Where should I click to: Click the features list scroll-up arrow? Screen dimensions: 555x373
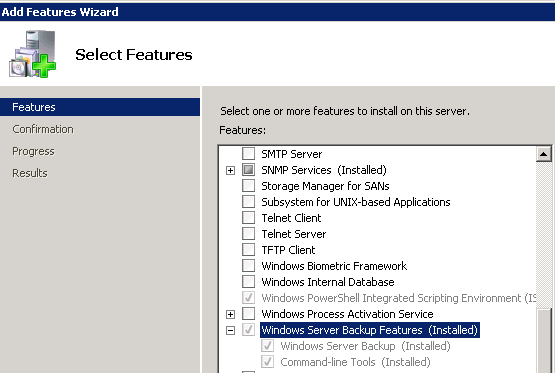tap(543, 154)
